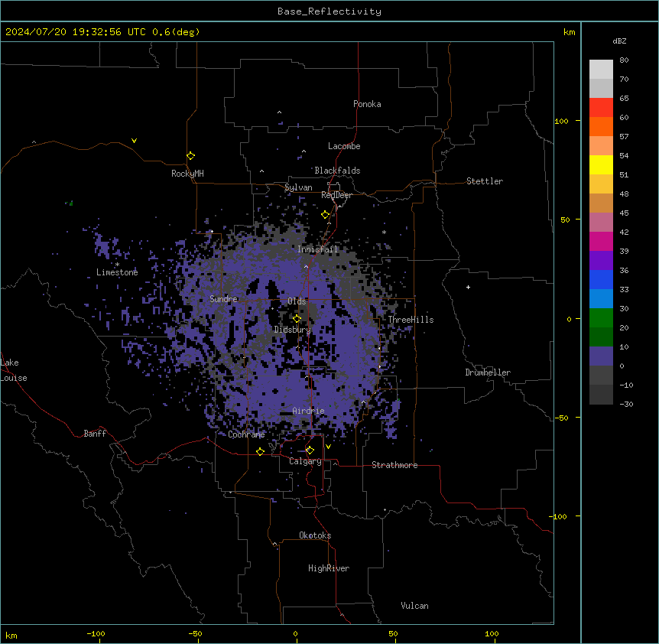
Task: Click the Ponoka city label
Action: coord(367,104)
